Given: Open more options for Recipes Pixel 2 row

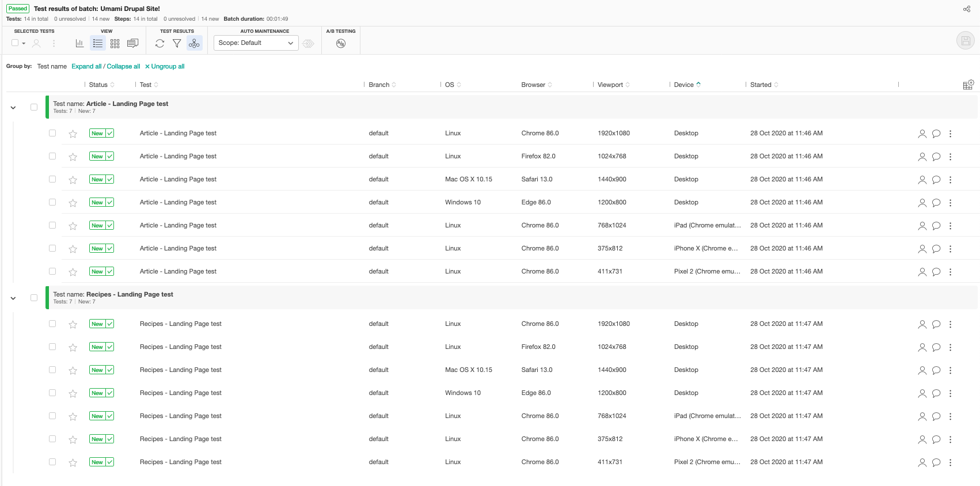Looking at the screenshot, I should (950, 462).
